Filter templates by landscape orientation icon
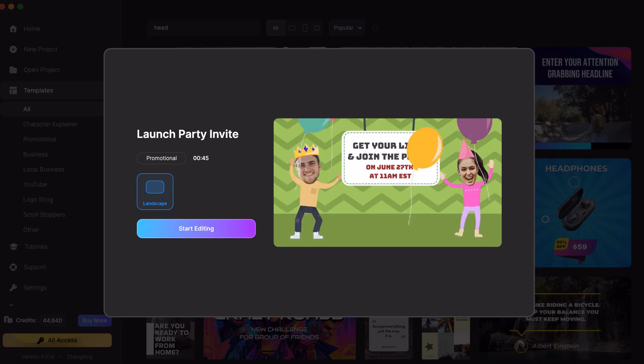This screenshot has height=364, width=644. point(292,28)
